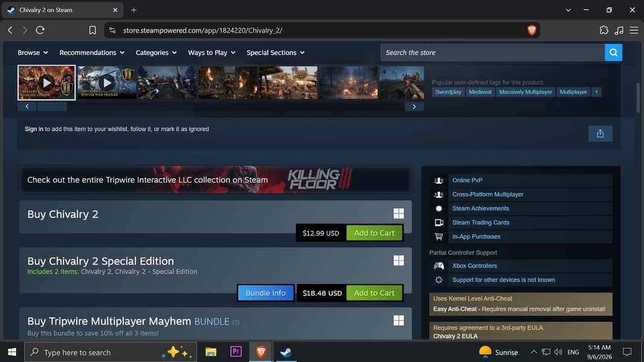This screenshot has width=644, height=362.
Task: Open the browser hamburger menu
Action: pyautogui.click(x=634, y=30)
